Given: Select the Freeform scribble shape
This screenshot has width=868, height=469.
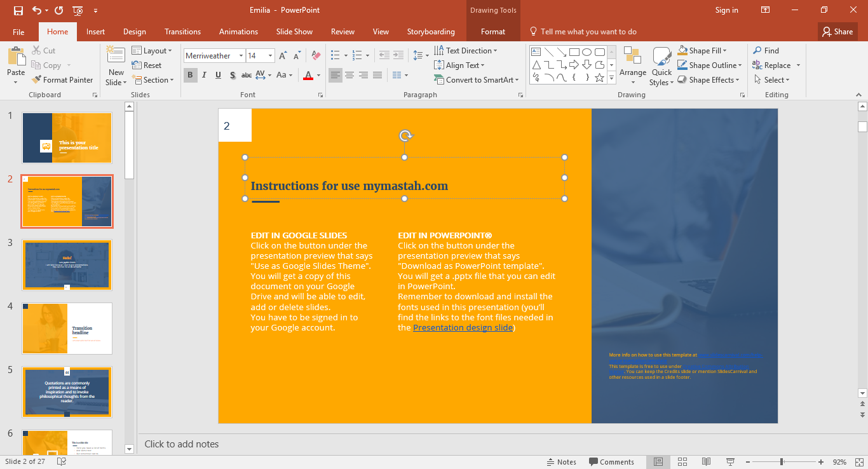Looking at the screenshot, I should coord(536,78).
